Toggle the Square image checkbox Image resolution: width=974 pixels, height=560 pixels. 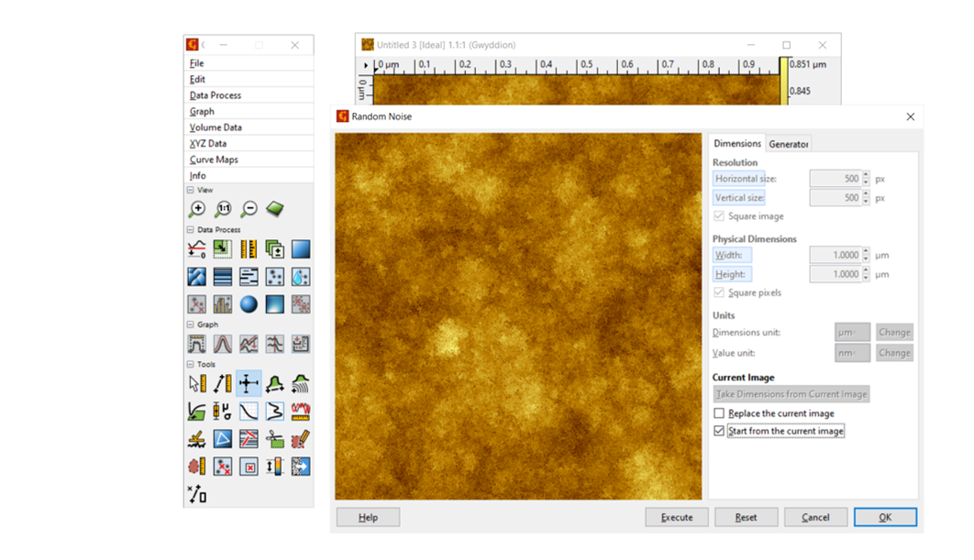[719, 216]
